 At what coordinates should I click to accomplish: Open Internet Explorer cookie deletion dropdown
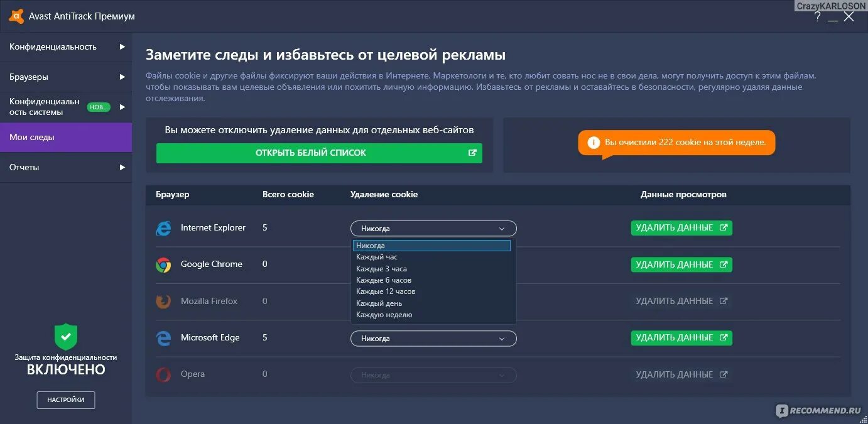point(433,229)
